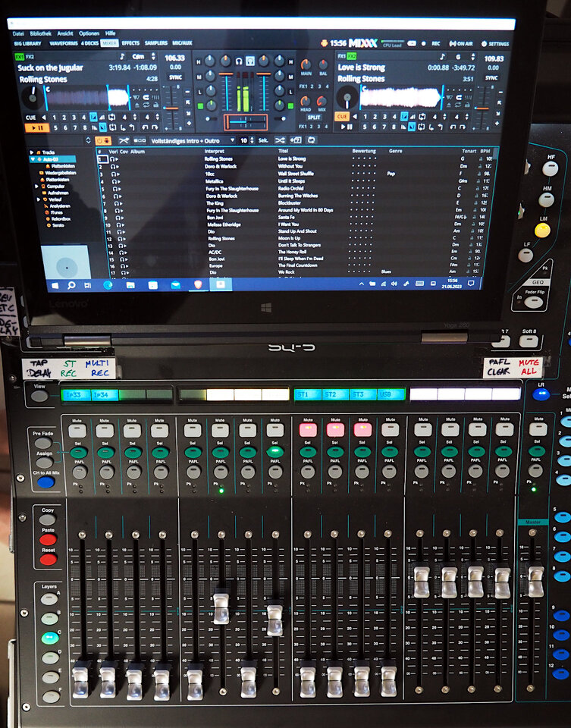The width and height of the screenshot is (571, 728).
Task: Click the Deck 1 key C#m stepper arrows
Action: click(152, 57)
